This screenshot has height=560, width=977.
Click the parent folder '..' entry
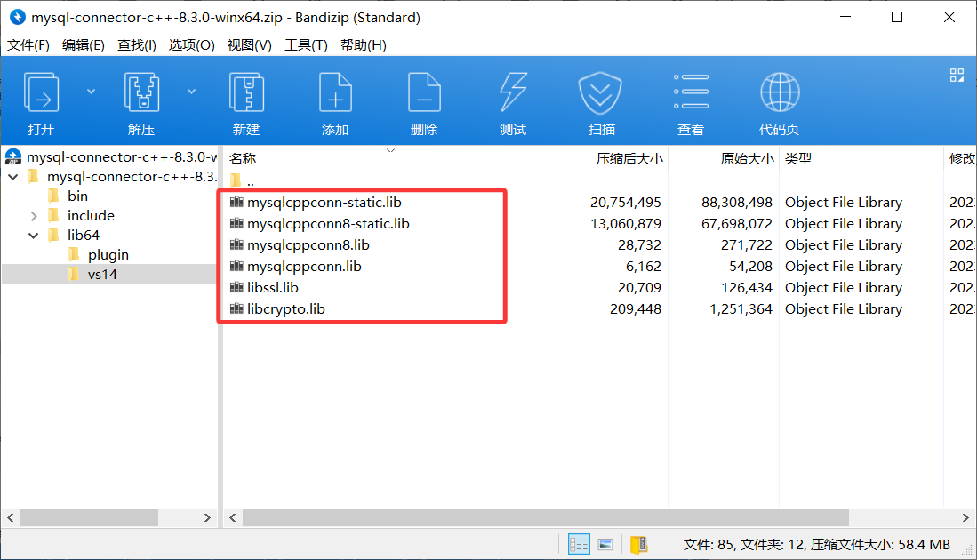(243, 181)
